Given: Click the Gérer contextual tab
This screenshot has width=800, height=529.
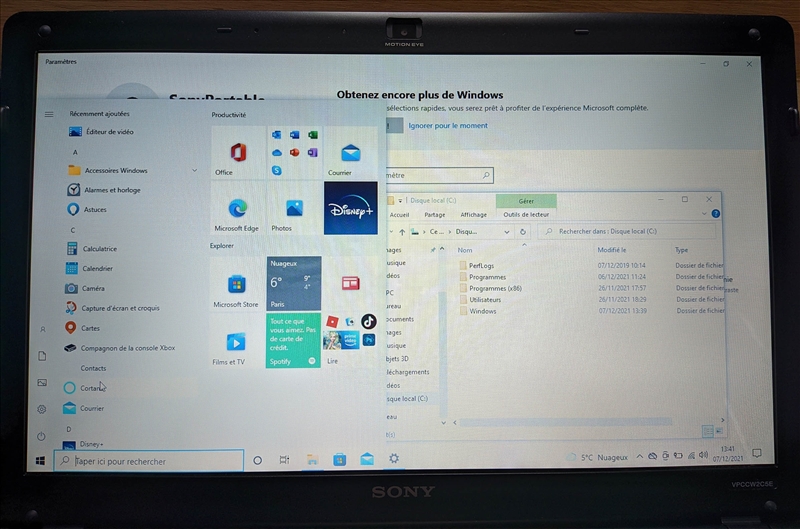Looking at the screenshot, I should click(526, 201).
